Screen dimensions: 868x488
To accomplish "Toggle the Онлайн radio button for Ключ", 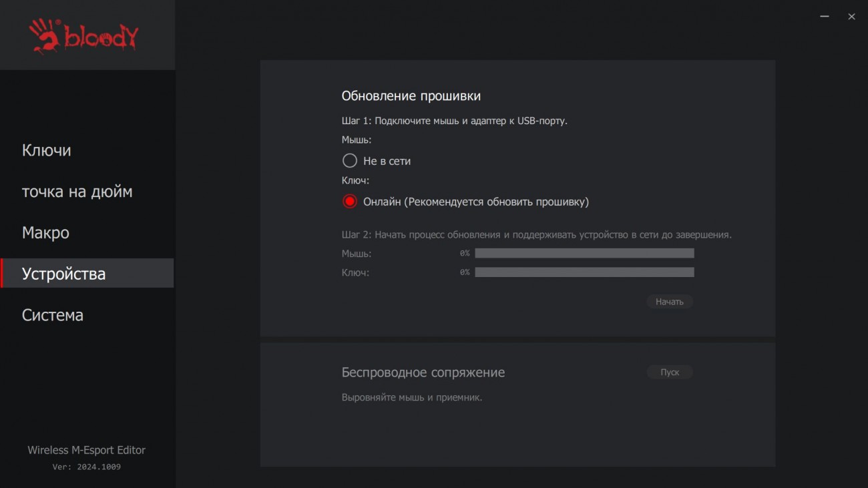I will point(350,202).
